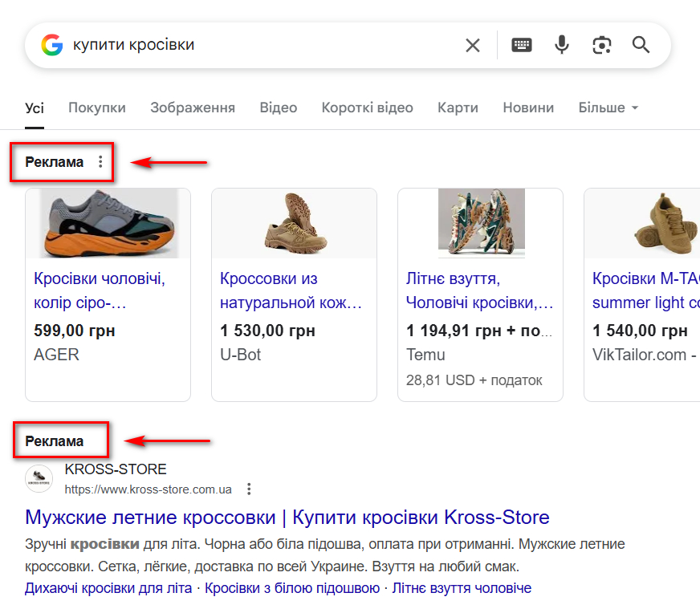Open the three-dot menu next to the kross-store URL
700x605 pixels.
pyautogui.click(x=249, y=489)
